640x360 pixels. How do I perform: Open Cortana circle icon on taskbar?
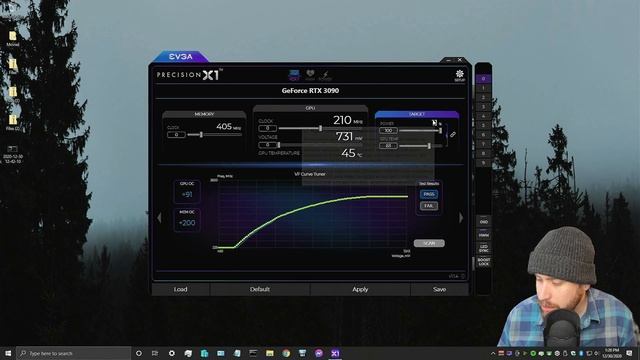pyautogui.click(x=139, y=353)
